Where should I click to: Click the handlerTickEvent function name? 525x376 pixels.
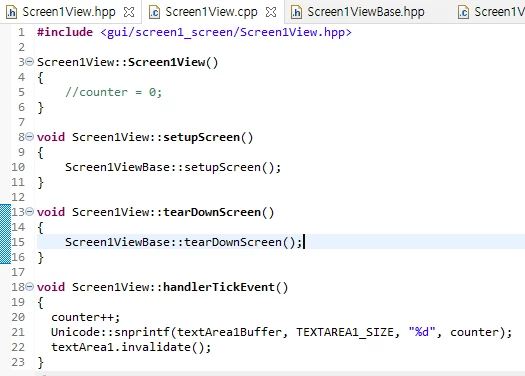click(219, 287)
